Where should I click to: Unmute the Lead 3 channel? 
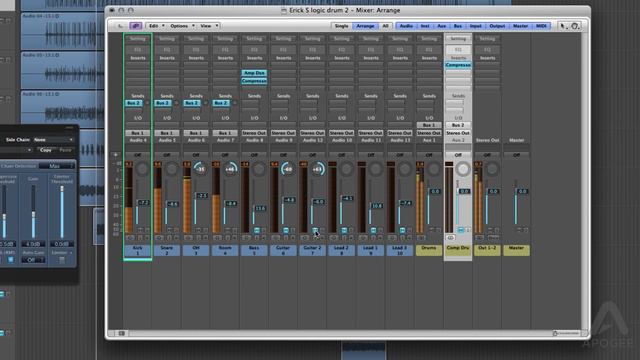click(x=402, y=230)
